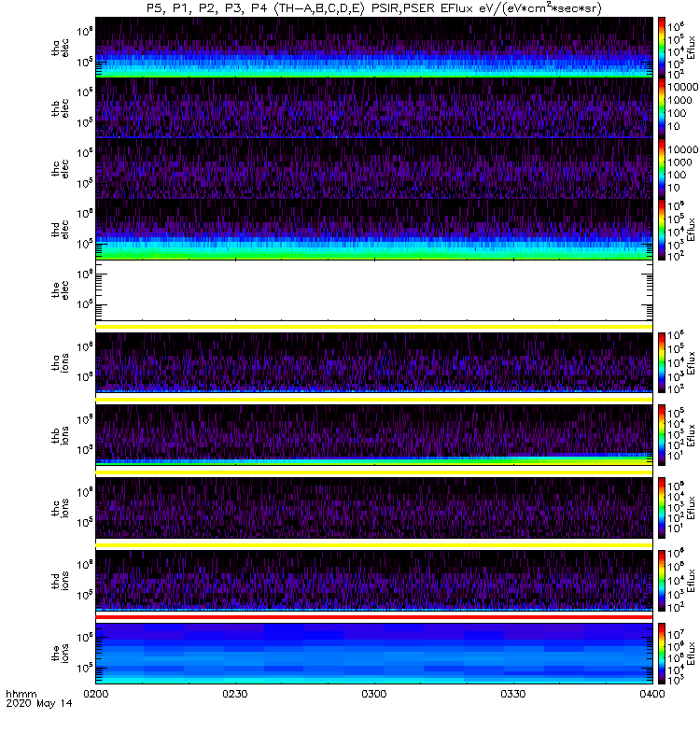Select the 'the ions' color bar
The height and width of the screenshot is (747, 700).
coord(662,653)
